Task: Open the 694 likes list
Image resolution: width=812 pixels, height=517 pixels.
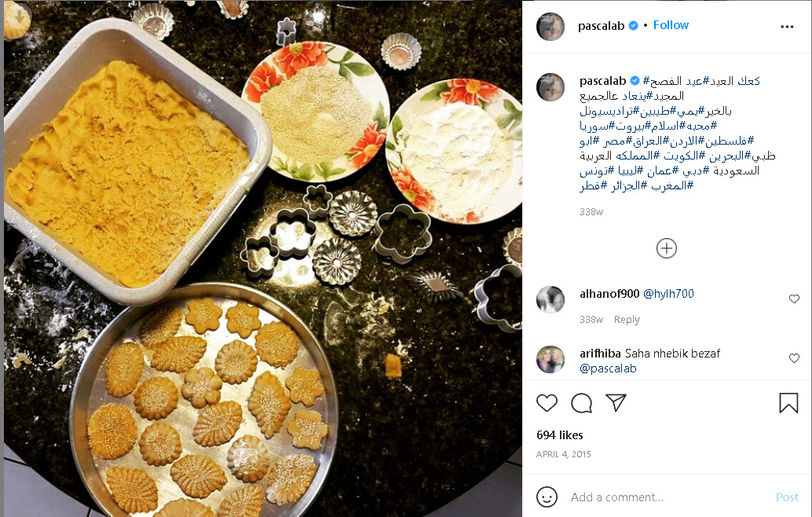Action: coord(560,435)
